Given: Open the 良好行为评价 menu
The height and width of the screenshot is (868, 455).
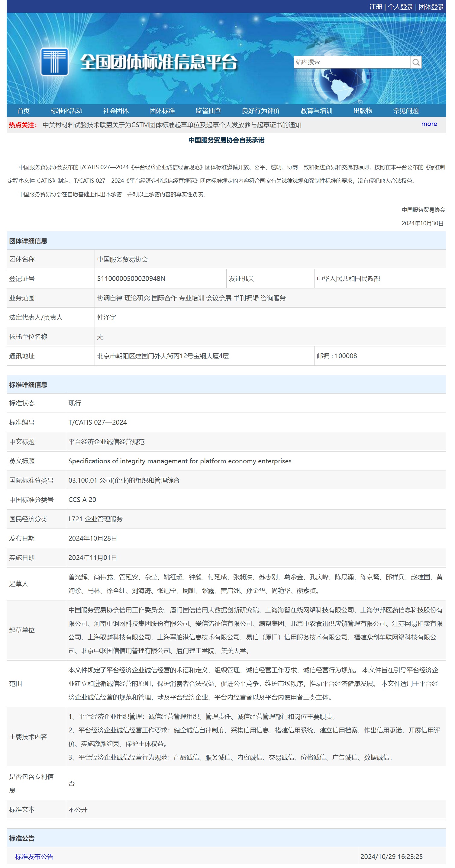Looking at the screenshot, I should (x=261, y=111).
